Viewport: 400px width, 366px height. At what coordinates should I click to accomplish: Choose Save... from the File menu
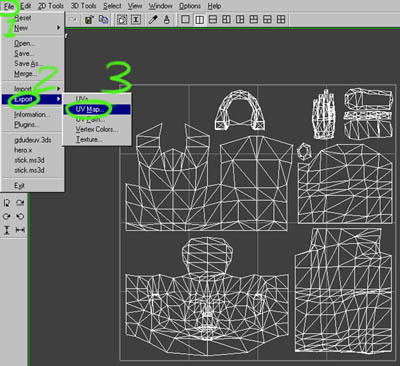point(33,53)
